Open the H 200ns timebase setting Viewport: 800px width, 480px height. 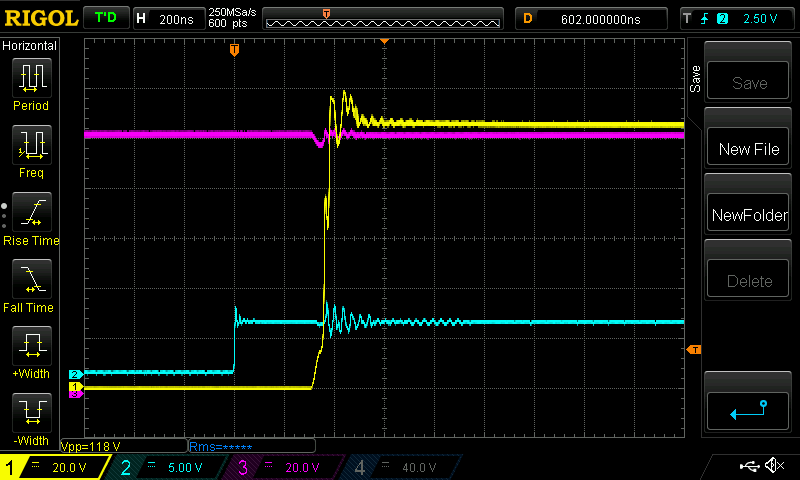166,18
